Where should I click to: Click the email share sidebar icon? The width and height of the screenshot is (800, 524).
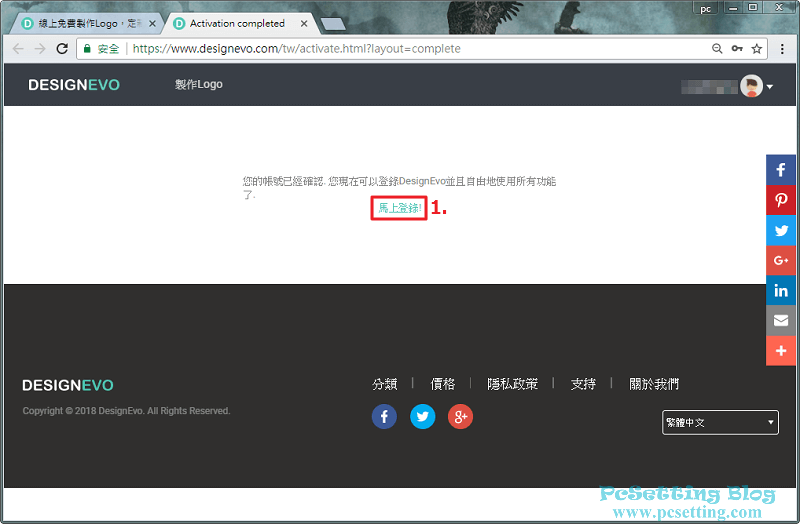781,321
